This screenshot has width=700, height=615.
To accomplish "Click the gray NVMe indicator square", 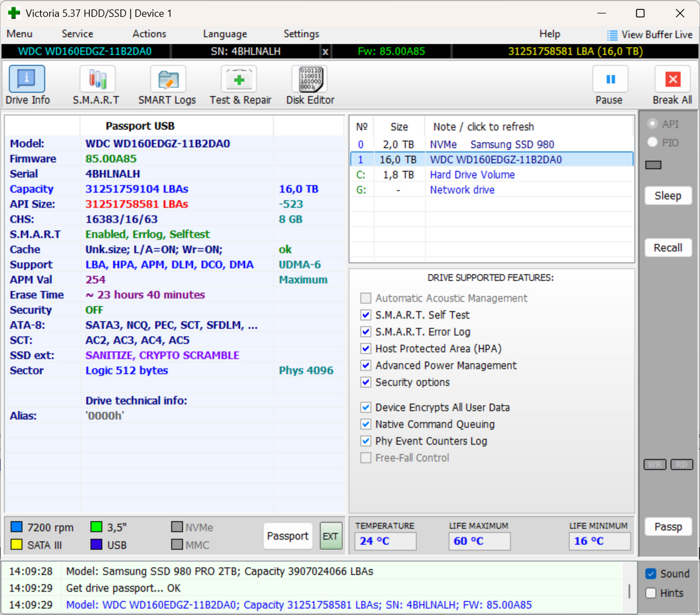I will coord(177,527).
